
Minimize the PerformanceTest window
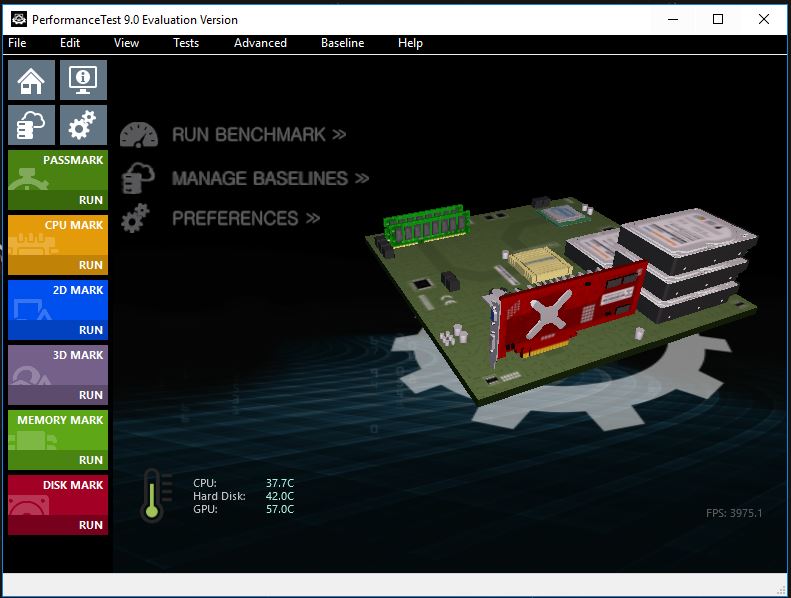(673, 20)
